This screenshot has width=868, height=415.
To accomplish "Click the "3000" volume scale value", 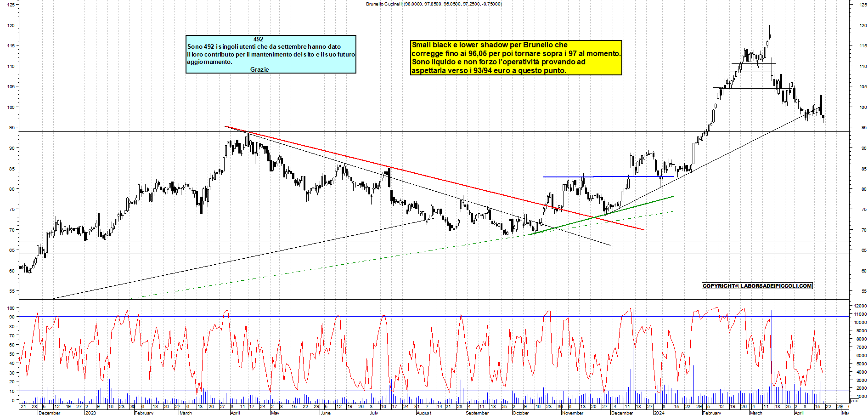I will [861, 380].
